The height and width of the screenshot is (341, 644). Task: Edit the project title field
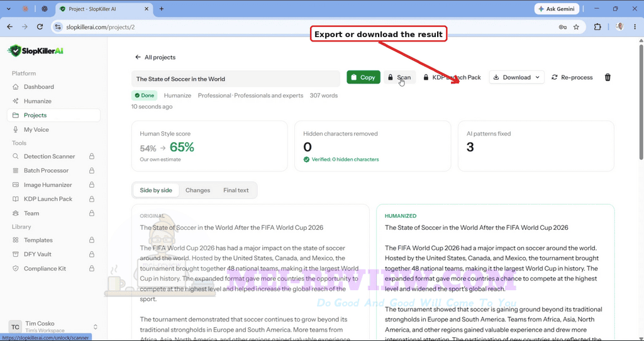pyautogui.click(x=236, y=78)
